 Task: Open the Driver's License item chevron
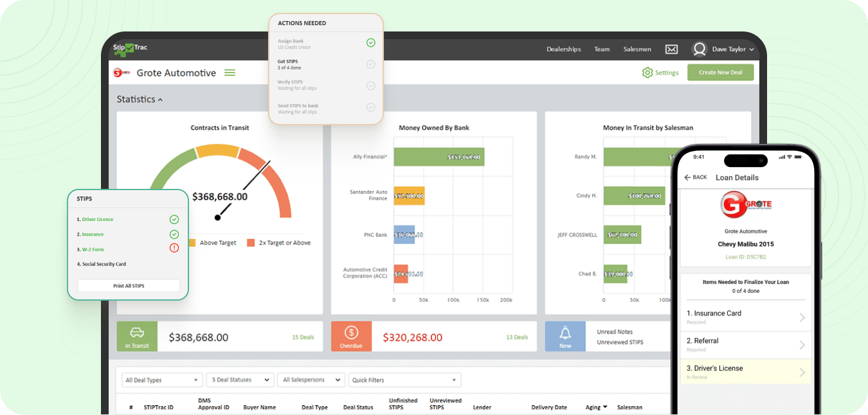tap(802, 373)
